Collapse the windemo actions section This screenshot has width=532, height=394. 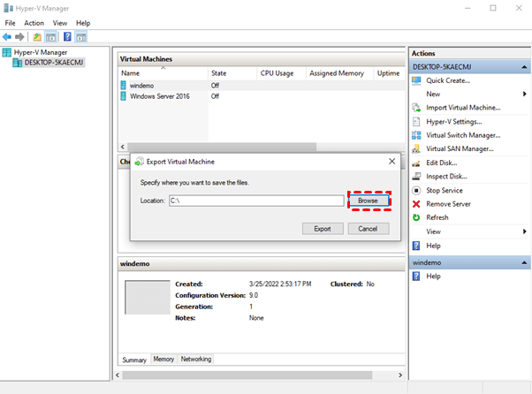524,262
